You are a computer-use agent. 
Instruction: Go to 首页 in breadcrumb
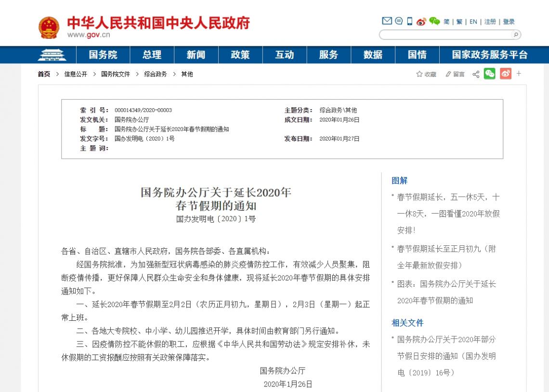pos(44,74)
